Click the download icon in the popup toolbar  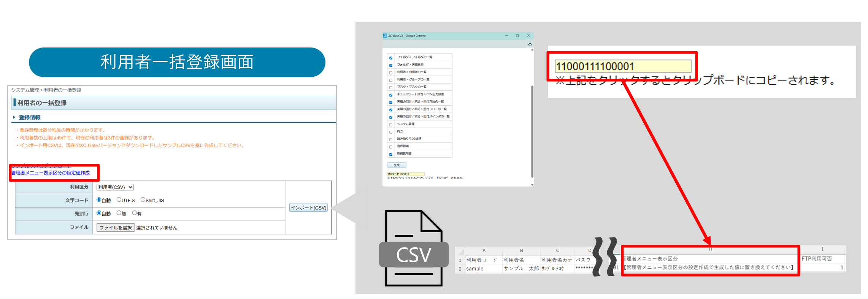point(530,44)
